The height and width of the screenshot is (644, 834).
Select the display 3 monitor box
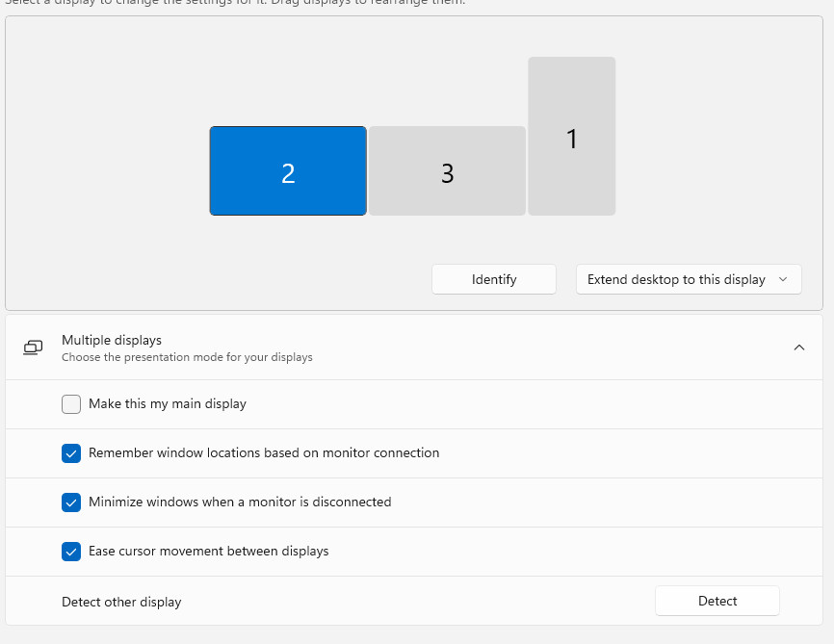coord(447,171)
